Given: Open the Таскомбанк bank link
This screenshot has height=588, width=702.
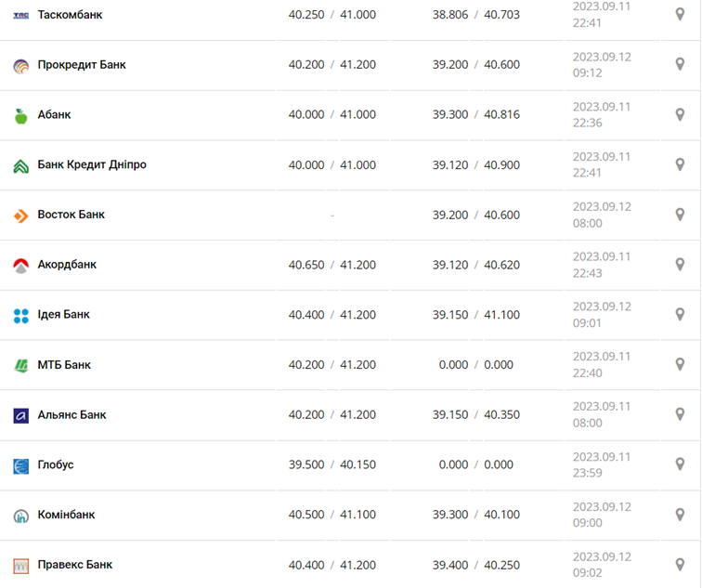Looking at the screenshot, I should point(70,15).
